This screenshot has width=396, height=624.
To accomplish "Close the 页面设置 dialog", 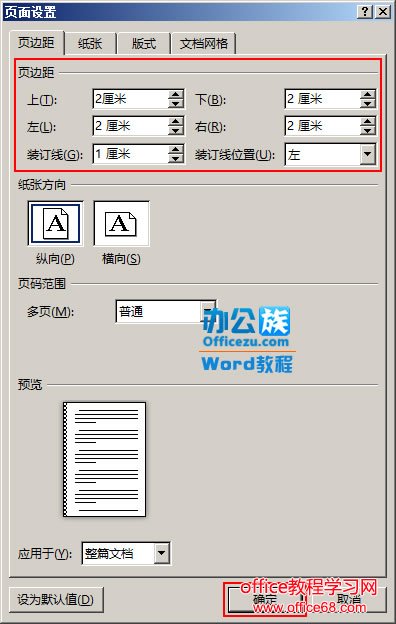I will pos(383,12).
